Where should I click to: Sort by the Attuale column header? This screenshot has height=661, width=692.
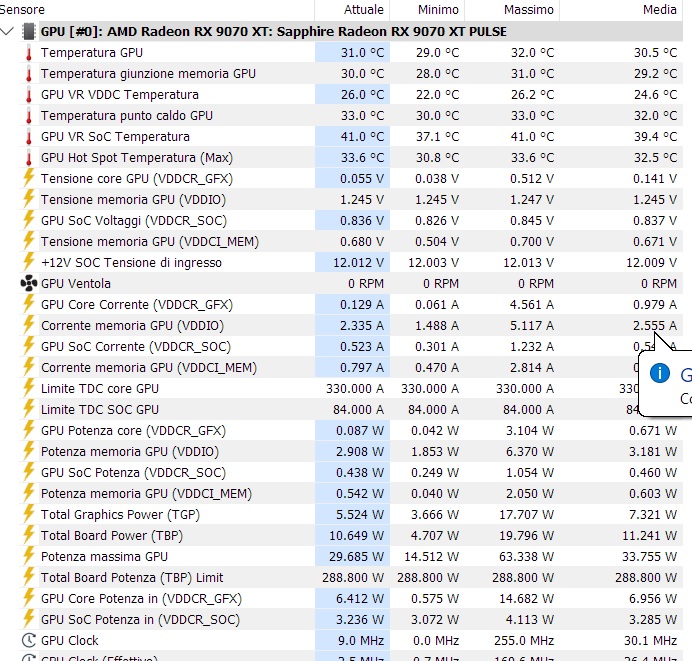coord(352,10)
